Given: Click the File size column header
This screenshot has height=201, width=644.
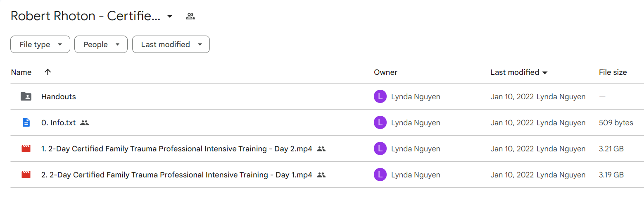Looking at the screenshot, I should [x=613, y=72].
